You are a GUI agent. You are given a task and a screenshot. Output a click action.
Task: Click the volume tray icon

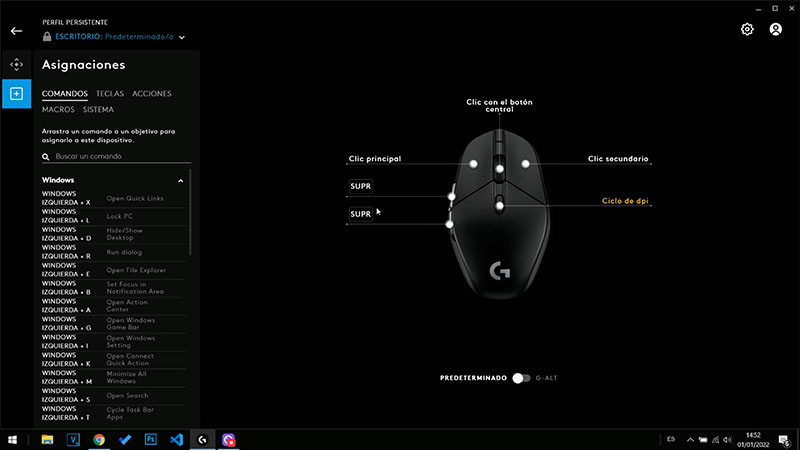point(728,440)
